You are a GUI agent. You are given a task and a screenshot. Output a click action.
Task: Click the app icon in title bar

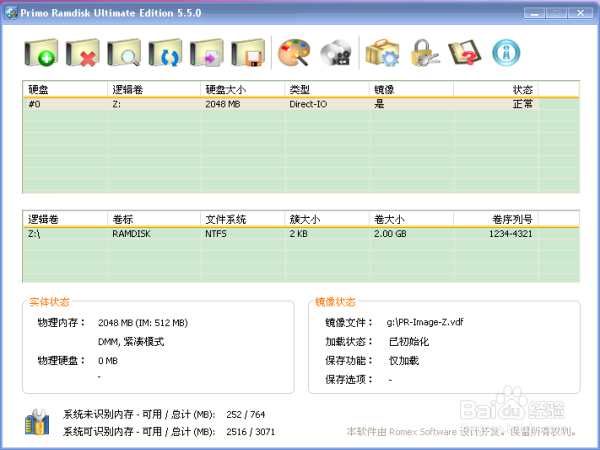click(11, 13)
